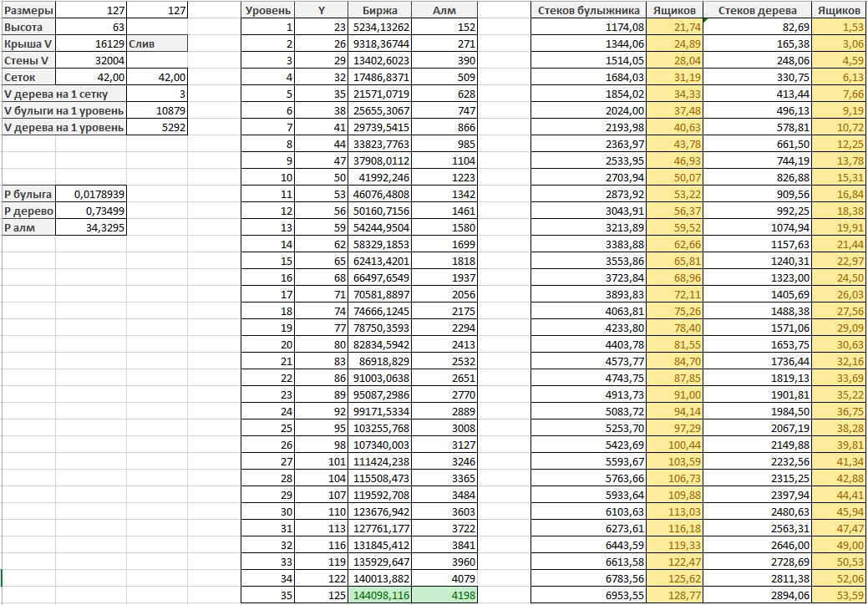
Task: Select the Р булыга value 0,0178939
Action: [91, 194]
